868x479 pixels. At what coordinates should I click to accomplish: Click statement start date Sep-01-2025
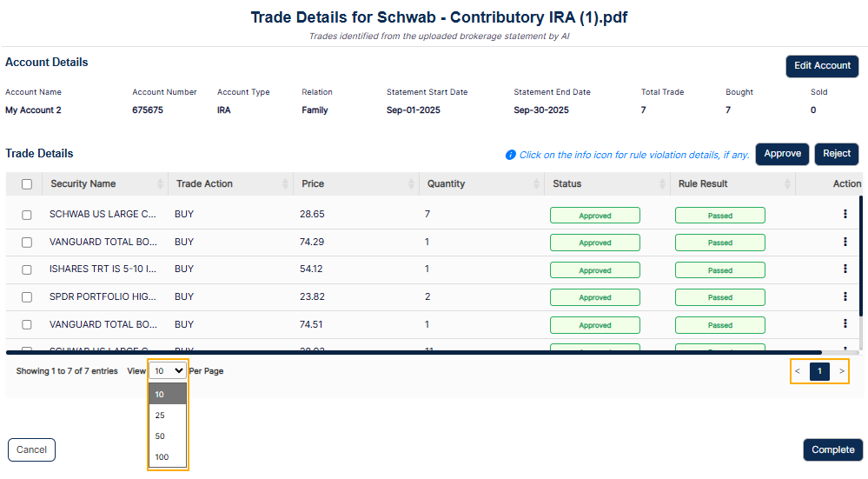[413, 110]
